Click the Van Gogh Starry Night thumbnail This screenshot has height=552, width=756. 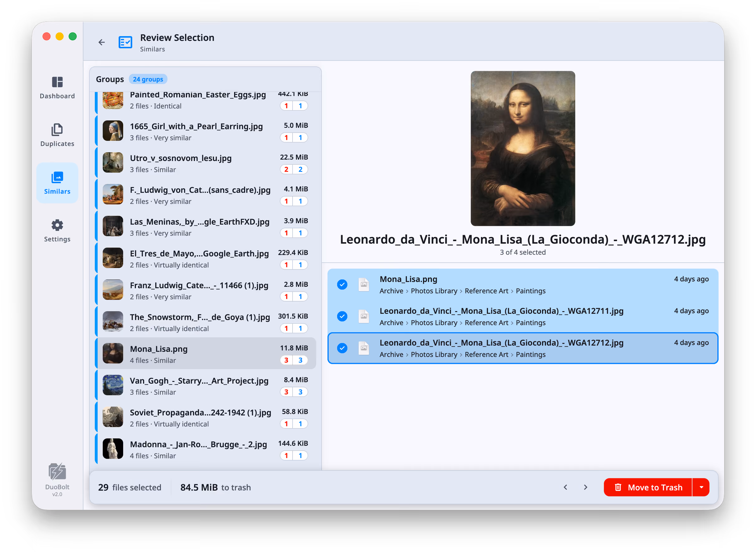(x=113, y=385)
